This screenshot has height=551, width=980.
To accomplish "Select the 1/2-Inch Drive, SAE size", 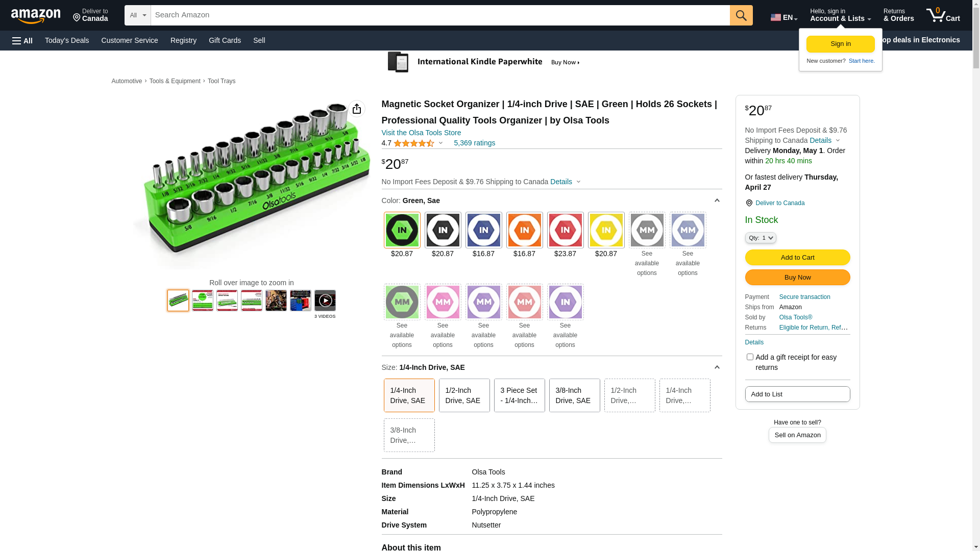I will pos(463,395).
